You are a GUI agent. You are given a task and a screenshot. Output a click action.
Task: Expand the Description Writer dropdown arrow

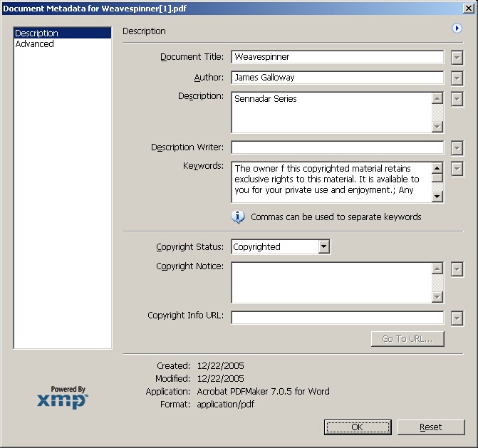(457, 148)
